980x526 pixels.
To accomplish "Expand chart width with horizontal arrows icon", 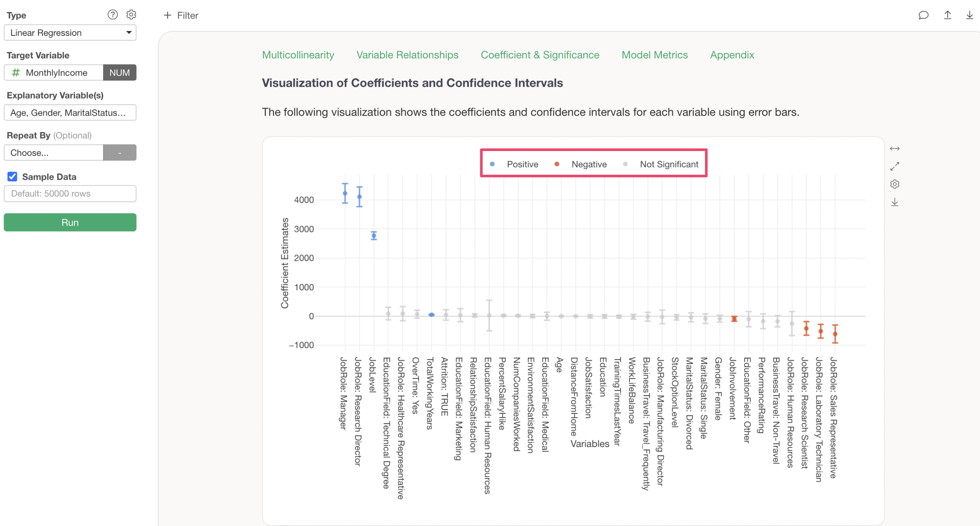I will pyautogui.click(x=895, y=149).
